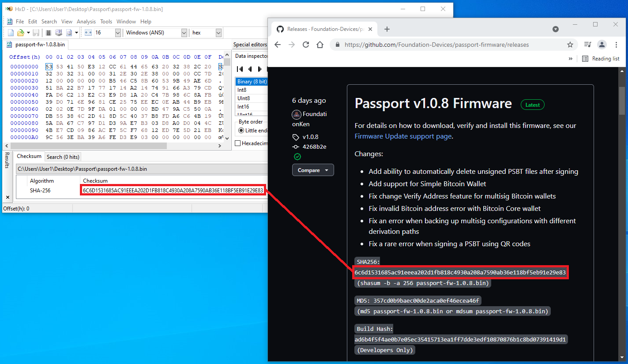Image resolution: width=628 pixels, height=364 pixels.
Task: Click HxD Open main memory chip icon
Action: pyautogui.click(x=49, y=33)
